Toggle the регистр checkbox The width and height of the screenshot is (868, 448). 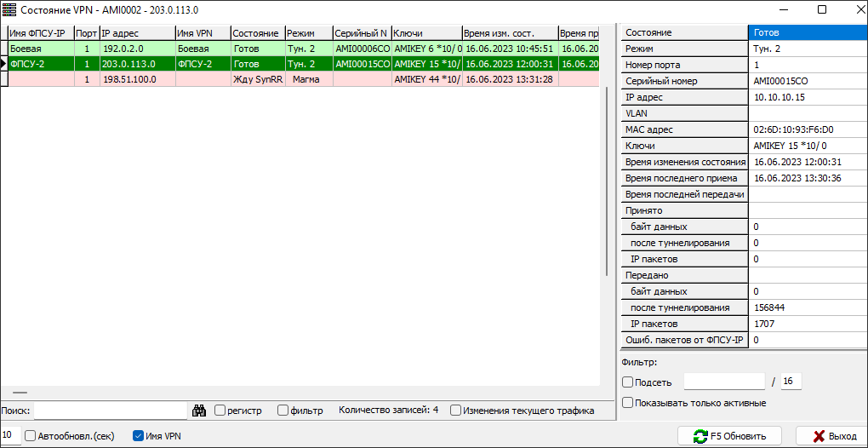click(x=220, y=411)
